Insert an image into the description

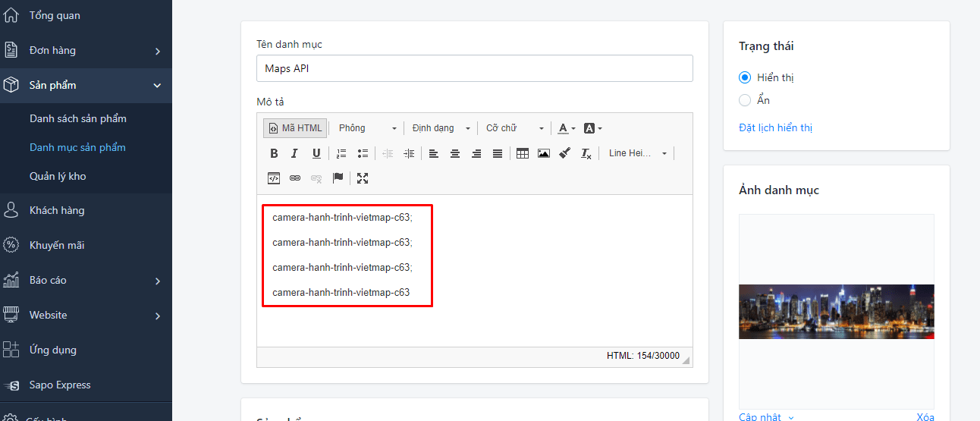pyautogui.click(x=543, y=153)
